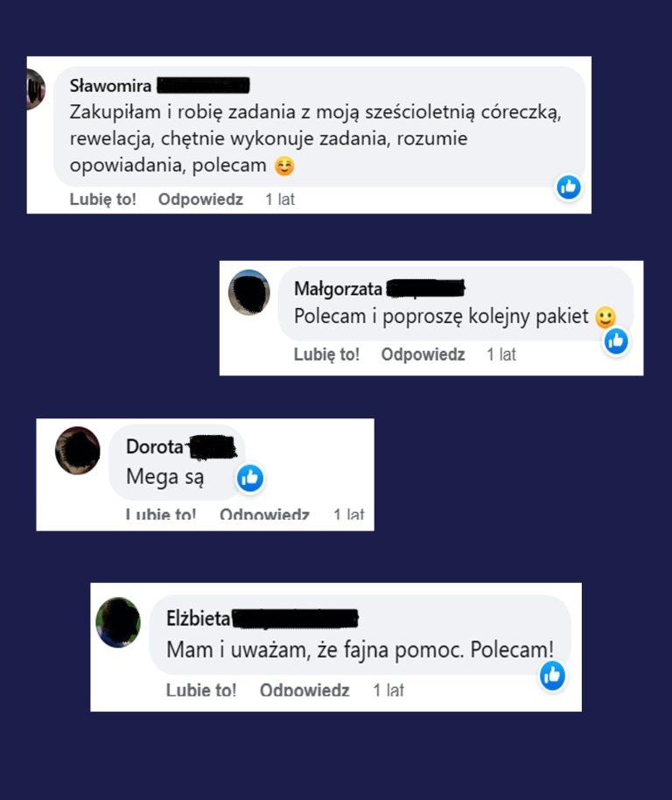This screenshot has width=672, height=800.
Task: Open the "1 lat" timestamp on Elżbieta's comment
Action: click(x=388, y=690)
